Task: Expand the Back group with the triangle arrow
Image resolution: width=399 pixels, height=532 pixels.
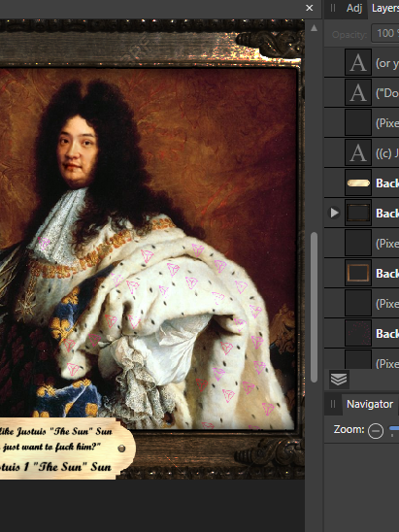Action: pos(335,213)
